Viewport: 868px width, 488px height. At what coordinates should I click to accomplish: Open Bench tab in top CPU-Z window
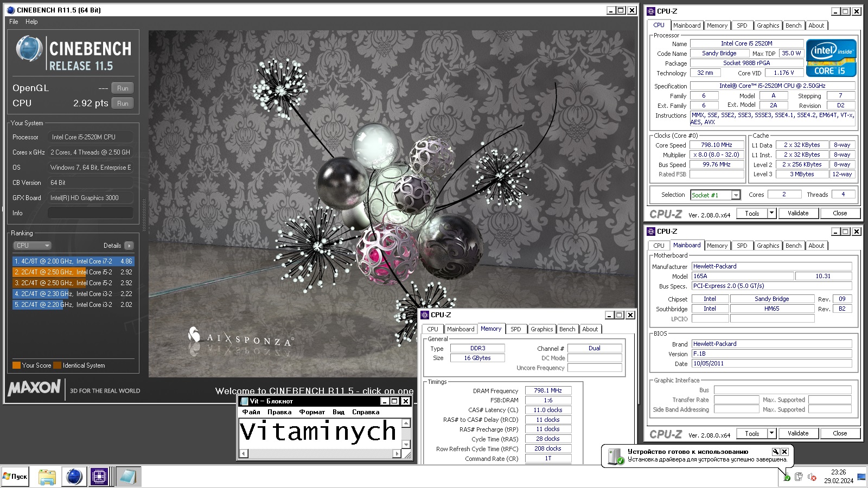[x=794, y=25]
